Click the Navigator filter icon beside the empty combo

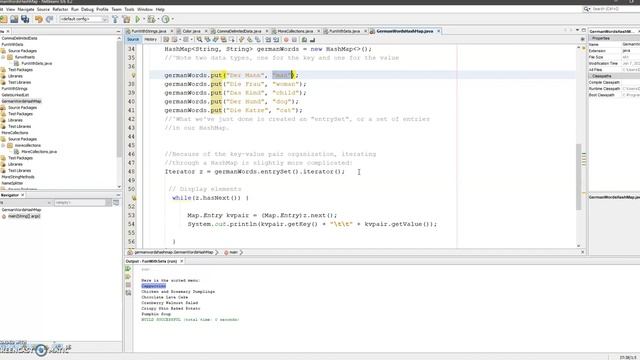tap(116, 202)
